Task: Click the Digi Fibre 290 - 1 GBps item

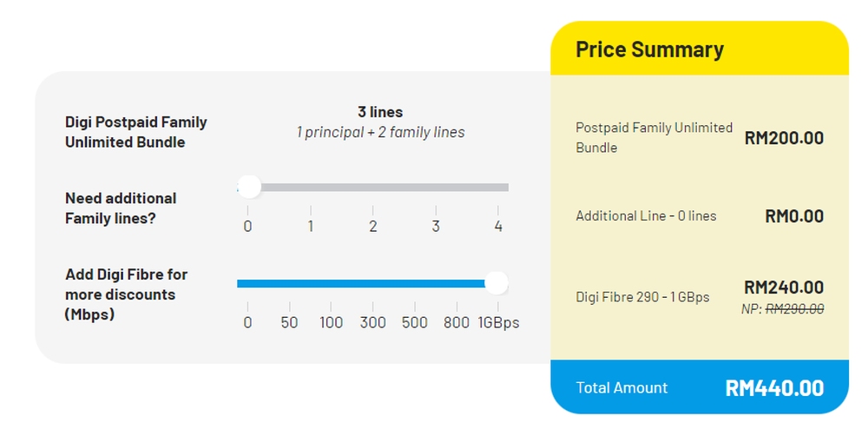Action: [x=642, y=297]
